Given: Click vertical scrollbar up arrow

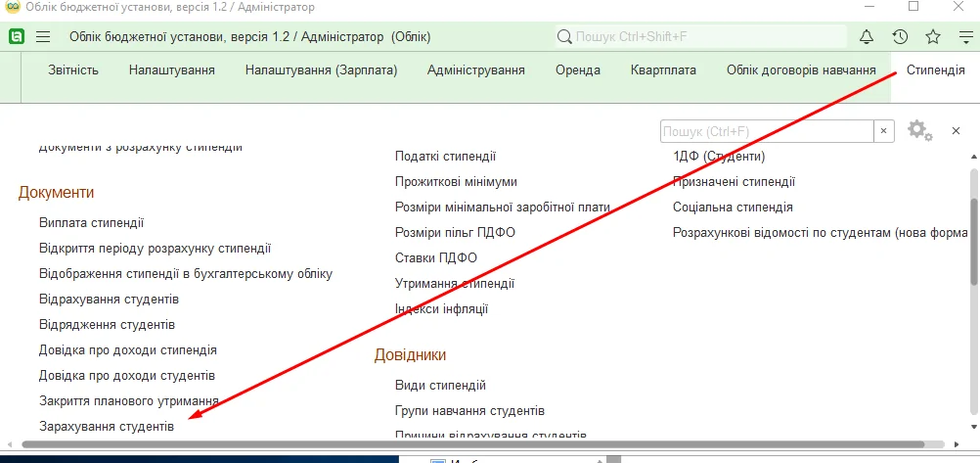Looking at the screenshot, I should (x=973, y=157).
